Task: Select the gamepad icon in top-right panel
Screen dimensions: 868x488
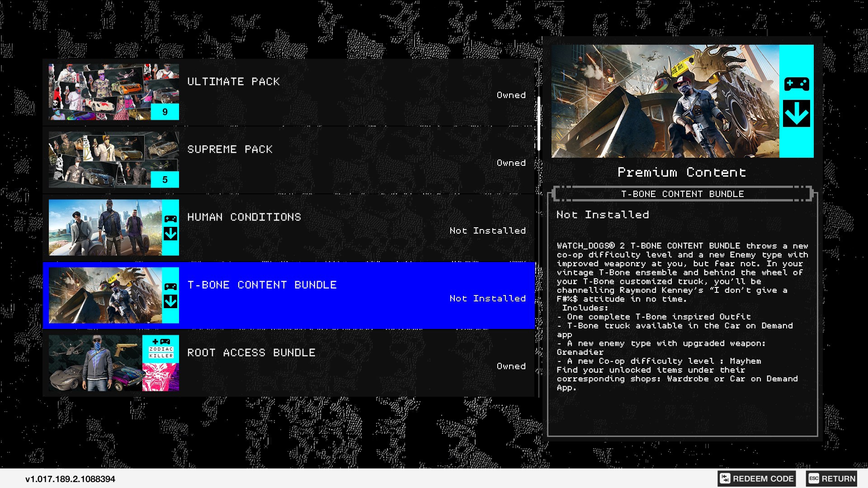Action: click(x=797, y=84)
